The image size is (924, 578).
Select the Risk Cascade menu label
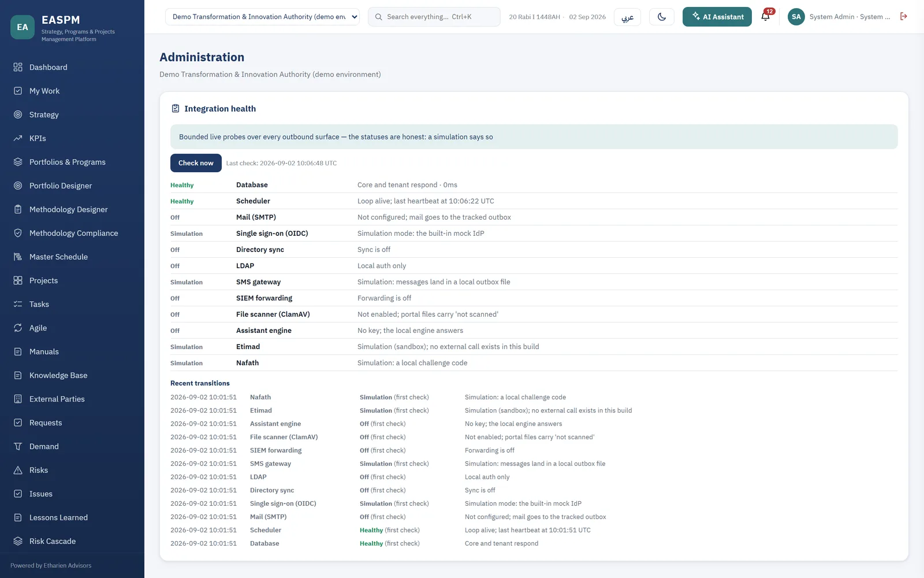[53, 541]
